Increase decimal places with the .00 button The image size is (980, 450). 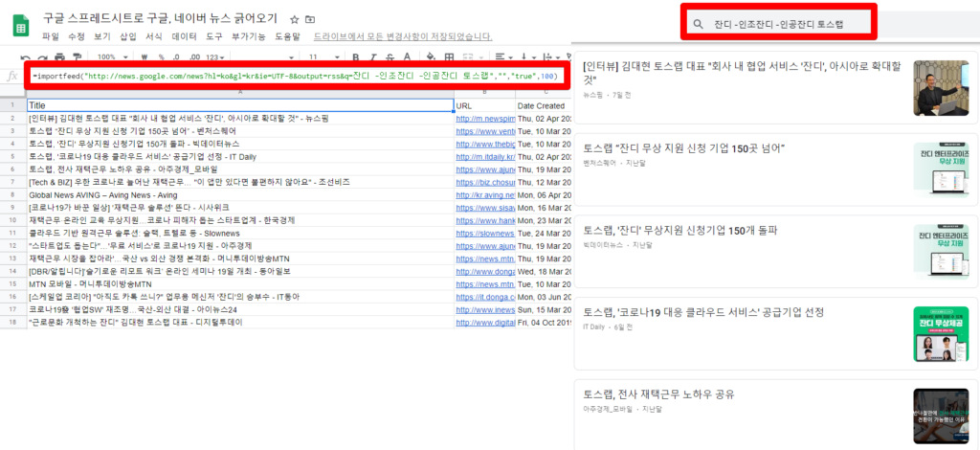pos(194,56)
